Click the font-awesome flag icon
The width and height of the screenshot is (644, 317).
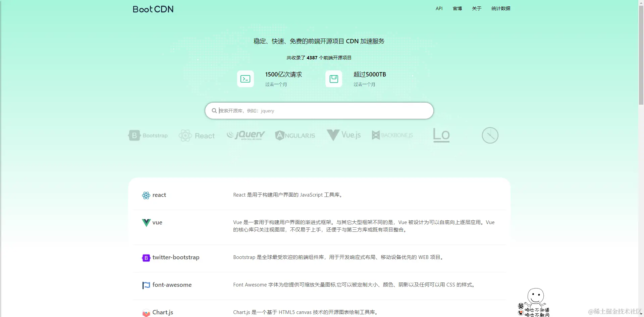[146, 285]
